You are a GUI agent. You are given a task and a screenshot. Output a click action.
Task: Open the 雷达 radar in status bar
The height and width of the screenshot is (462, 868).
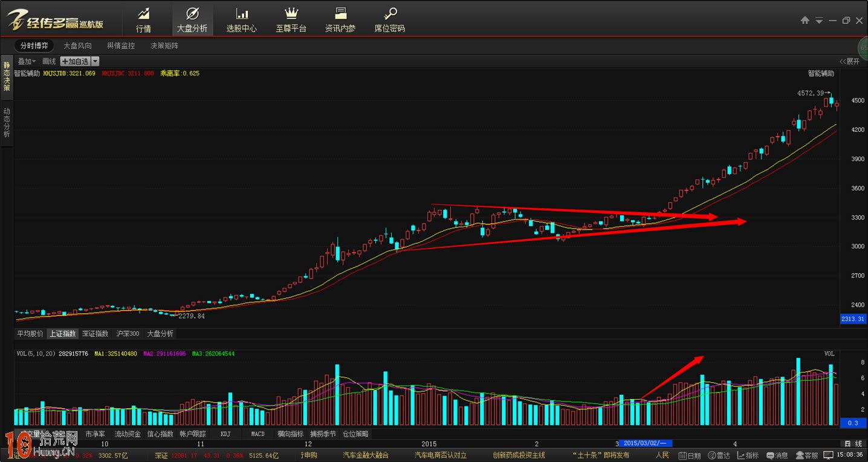click(x=719, y=455)
